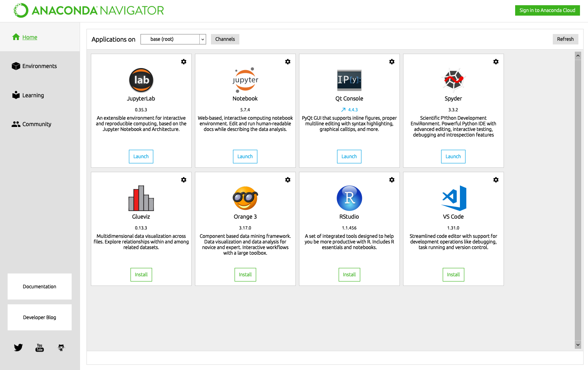588x370 pixels.
Task: Click the Spyder version 3.3.2 text
Action: 453,110
